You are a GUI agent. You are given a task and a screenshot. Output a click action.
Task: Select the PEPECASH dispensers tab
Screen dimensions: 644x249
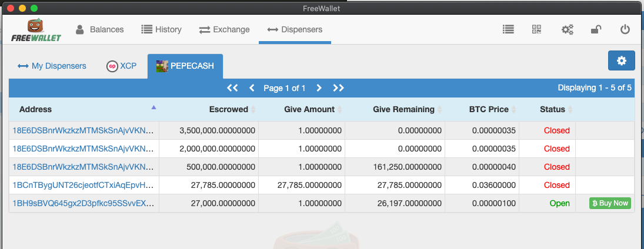(x=185, y=66)
